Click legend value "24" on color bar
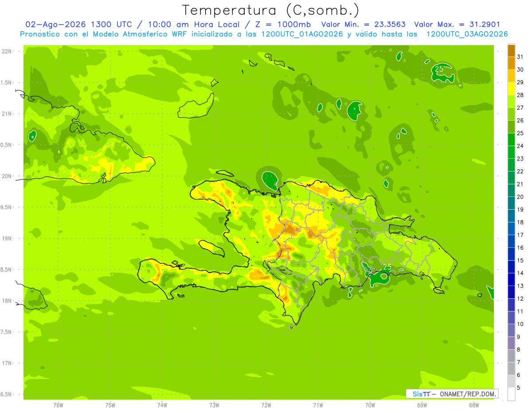 tap(520, 146)
